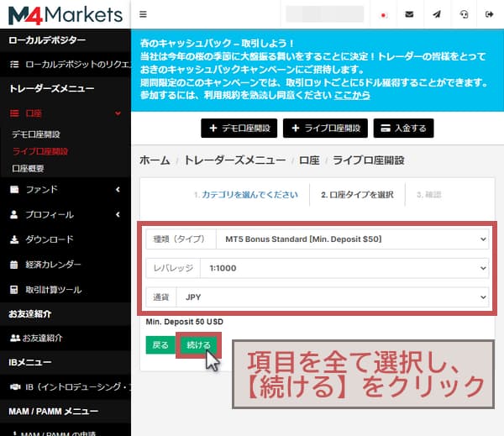Go to ホーム in the breadcrumb
Image resolution: width=504 pixels, height=436 pixels.
(155, 160)
